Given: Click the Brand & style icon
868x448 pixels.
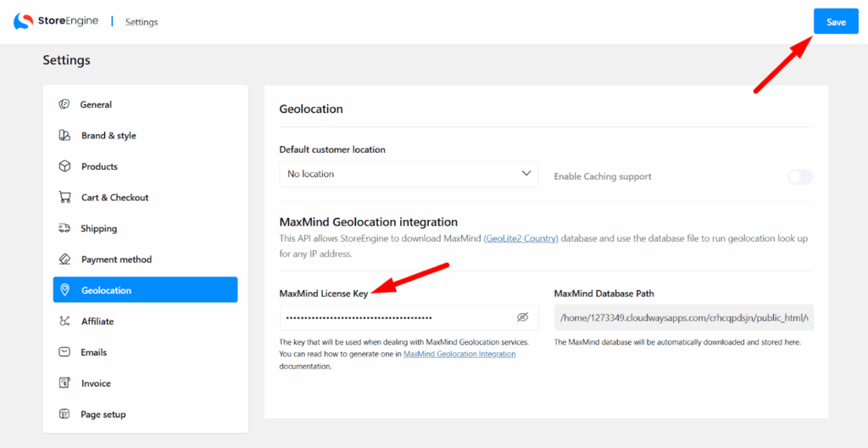Looking at the screenshot, I should [x=64, y=136].
